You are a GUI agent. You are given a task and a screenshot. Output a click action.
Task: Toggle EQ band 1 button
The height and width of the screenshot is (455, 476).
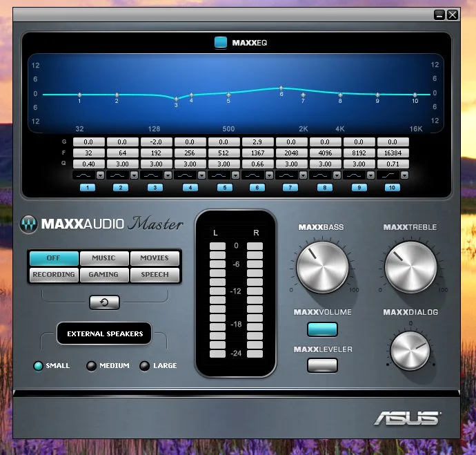[x=88, y=187]
